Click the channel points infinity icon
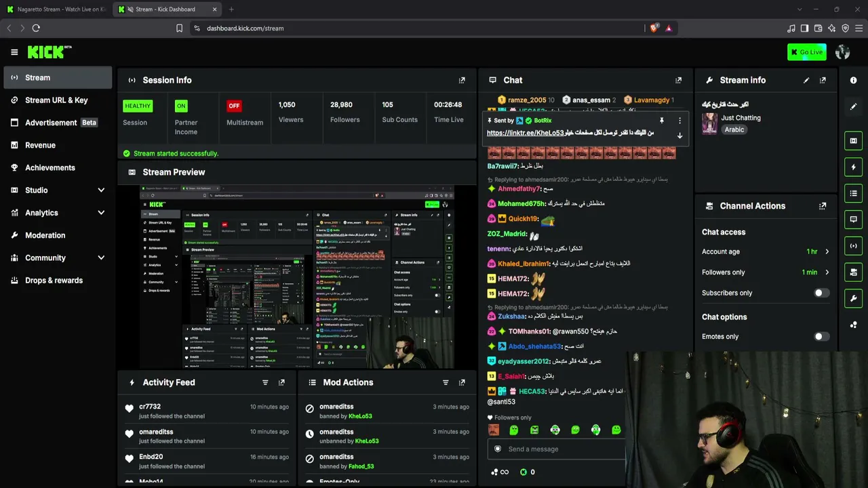Screen dimensions: 868x488 pyautogui.click(x=500, y=472)
